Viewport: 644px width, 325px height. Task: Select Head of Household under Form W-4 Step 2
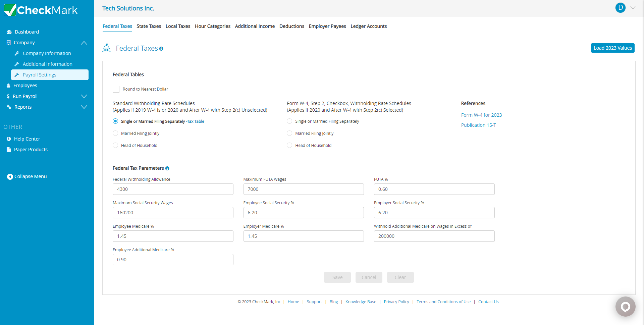(x=289, y=146)
